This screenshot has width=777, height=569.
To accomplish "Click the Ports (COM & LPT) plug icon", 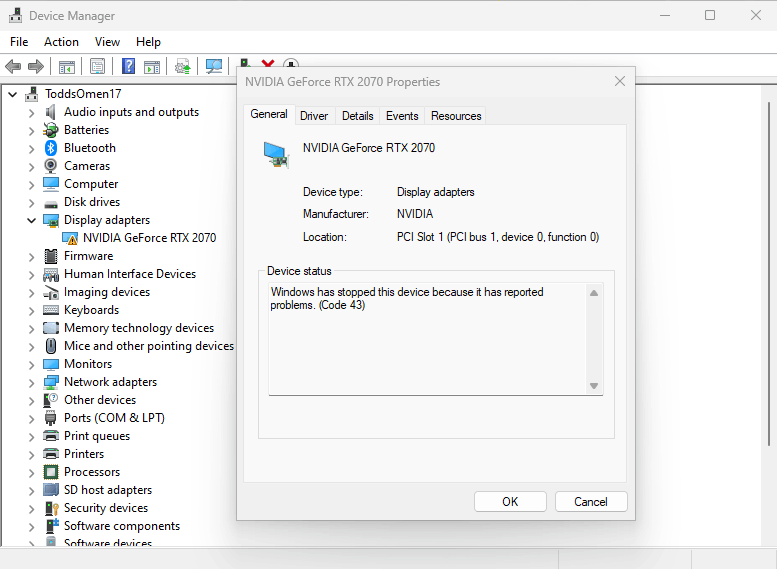I will click(x=51, y=418).
